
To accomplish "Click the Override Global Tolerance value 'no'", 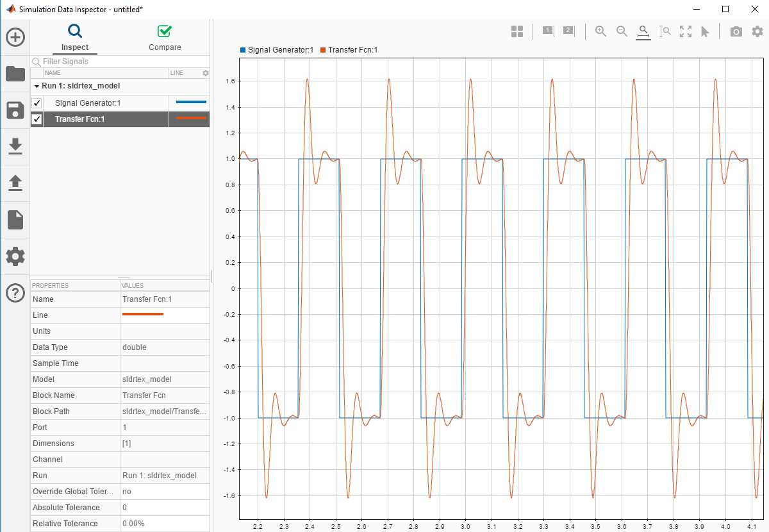I will (127, 492).
